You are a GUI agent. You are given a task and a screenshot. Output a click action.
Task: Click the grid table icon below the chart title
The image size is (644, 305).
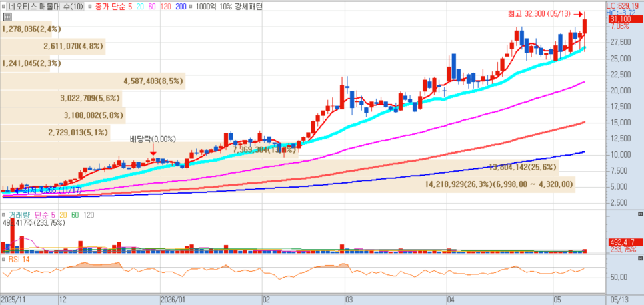pyautogui.click(x=7, y=17)
